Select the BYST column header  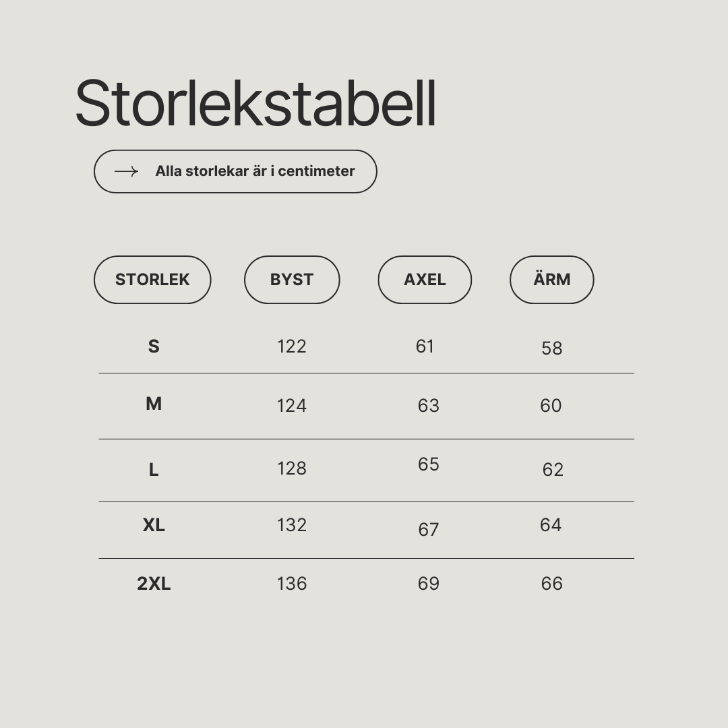tap(292, 280)
